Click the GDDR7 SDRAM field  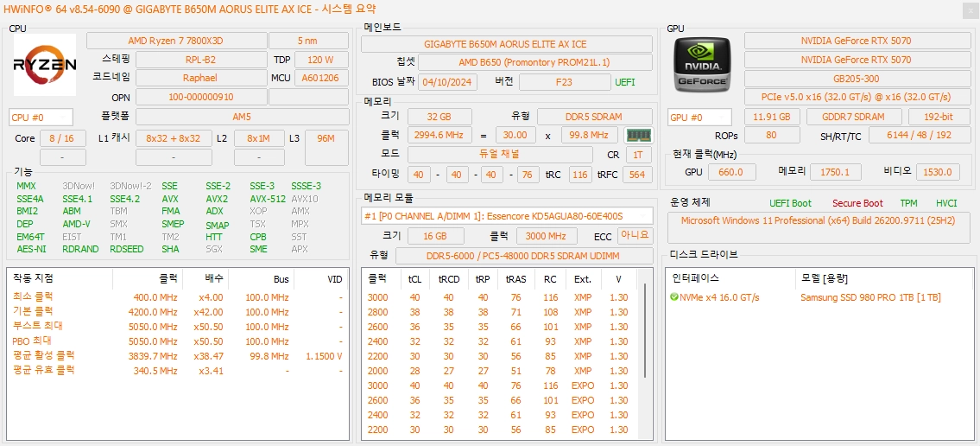pyautogui.click(x=854, y=117)
